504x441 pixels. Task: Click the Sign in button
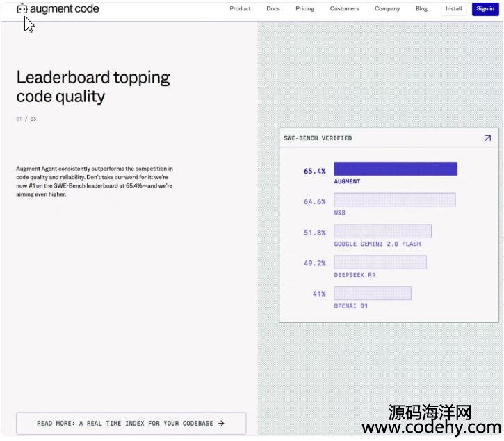(485, 8)
